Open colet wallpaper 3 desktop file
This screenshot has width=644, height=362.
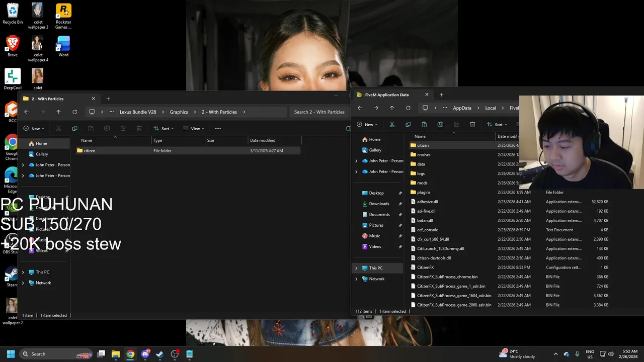pyautogui.click(x=38, y=16)
